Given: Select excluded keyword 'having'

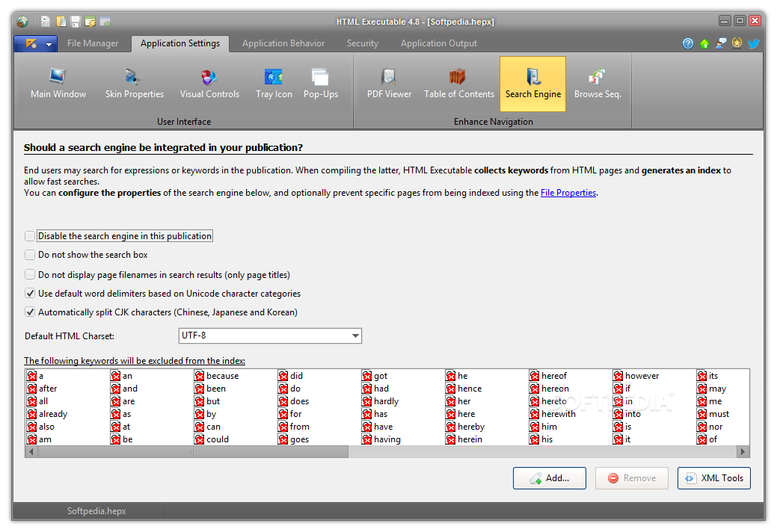Looking at the screenshot, I should point(387,439).
